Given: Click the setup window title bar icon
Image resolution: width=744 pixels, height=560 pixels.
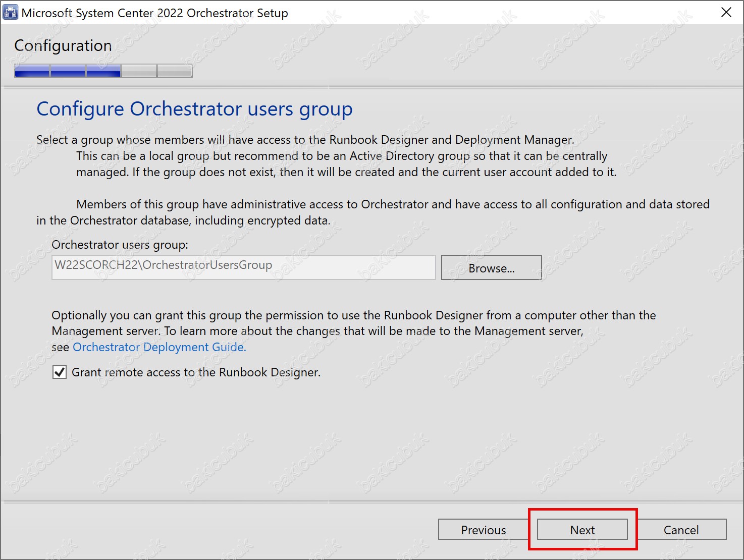Looking at the screenshot, I should click(x=10, y=12).
